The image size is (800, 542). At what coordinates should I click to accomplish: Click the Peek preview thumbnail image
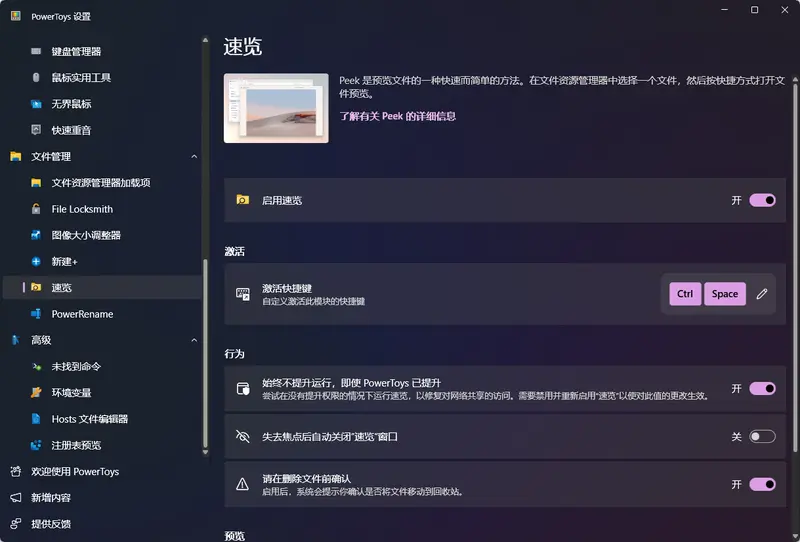(x=276, y=108)
